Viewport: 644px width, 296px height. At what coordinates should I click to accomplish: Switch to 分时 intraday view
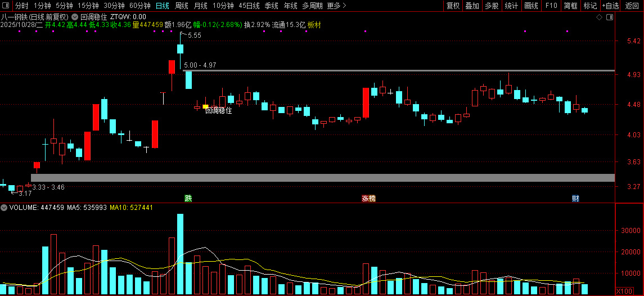tap(22, 6)
